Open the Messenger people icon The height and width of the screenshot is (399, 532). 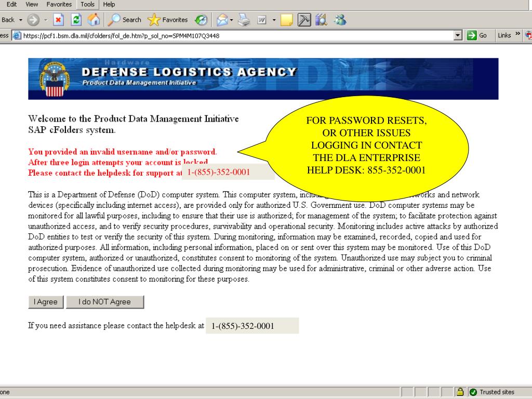[340, 20]
